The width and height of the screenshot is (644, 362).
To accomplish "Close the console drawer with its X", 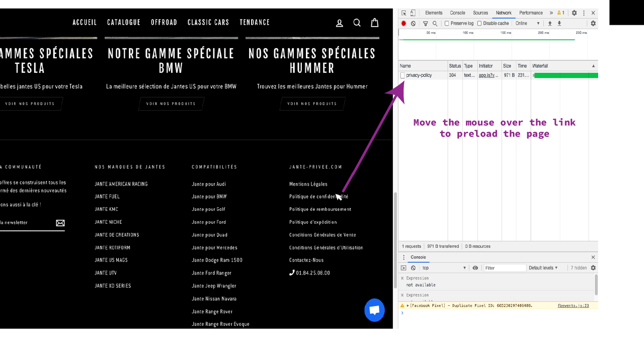I will click(593, 257).
